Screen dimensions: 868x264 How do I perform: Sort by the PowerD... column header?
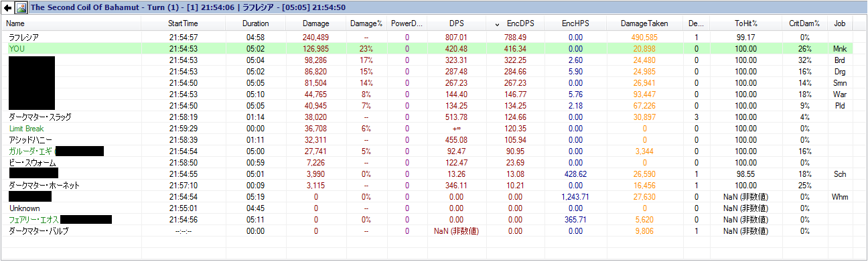point(407,24)
